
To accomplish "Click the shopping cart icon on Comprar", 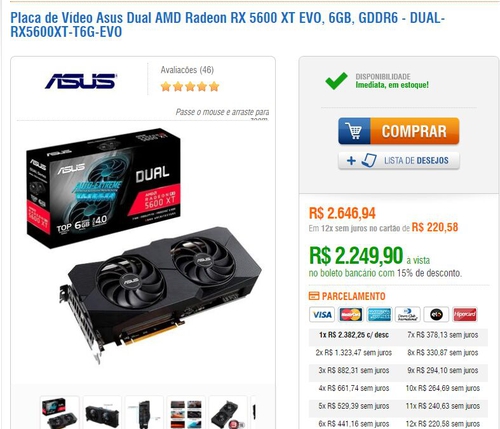I will point(354,131).
